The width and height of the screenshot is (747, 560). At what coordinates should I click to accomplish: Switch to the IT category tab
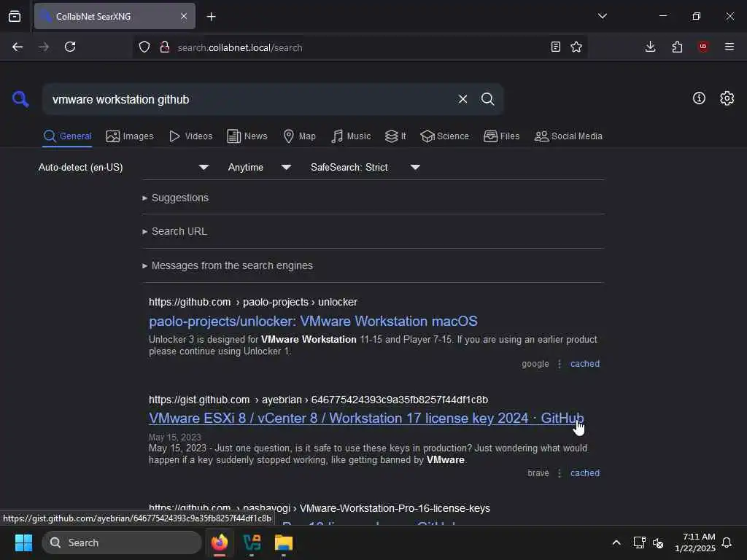tap(395, 136)
